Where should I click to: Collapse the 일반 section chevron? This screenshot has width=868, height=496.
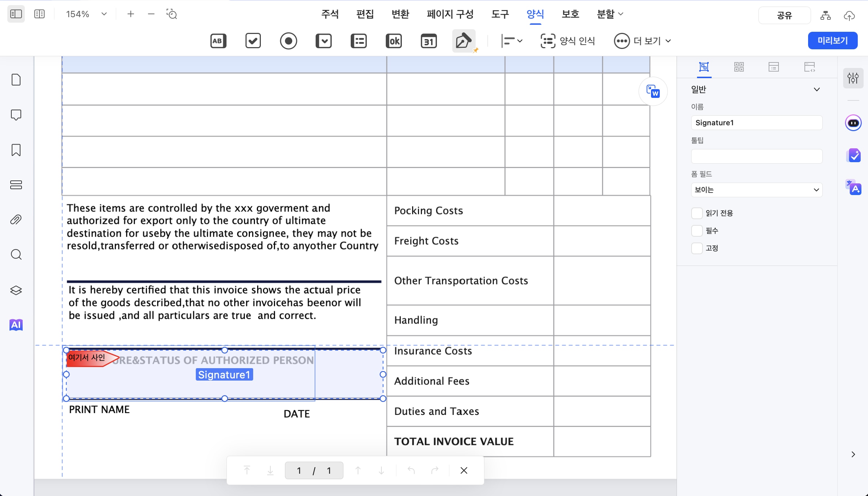817,89
